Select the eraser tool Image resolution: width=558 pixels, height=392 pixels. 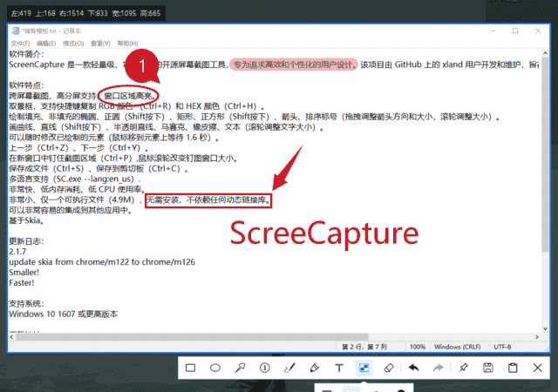click(x=389, y=368)
